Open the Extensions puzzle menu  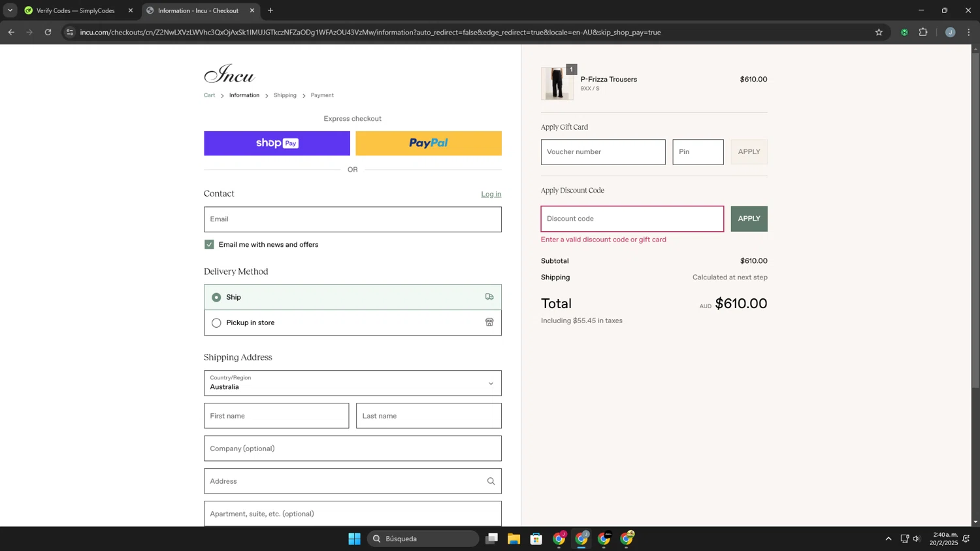tap(923, 32)
